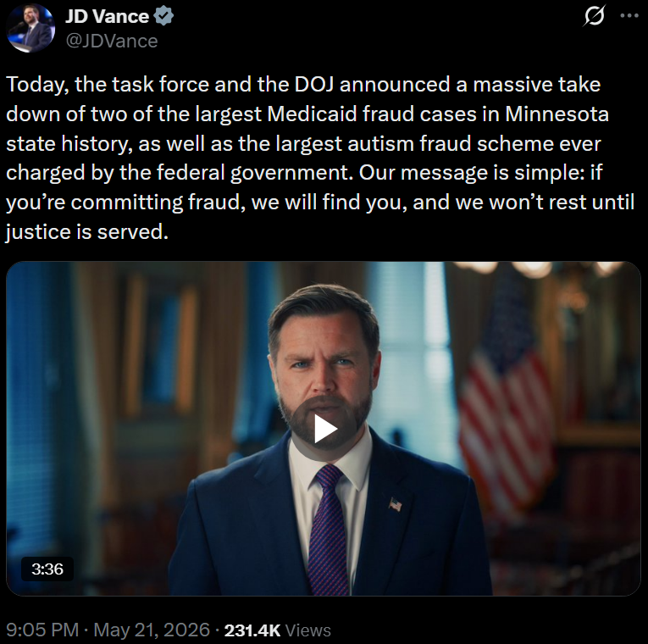Click the word "Medicaid" in the post text
648x644 pixels.
tap(312, 114)
